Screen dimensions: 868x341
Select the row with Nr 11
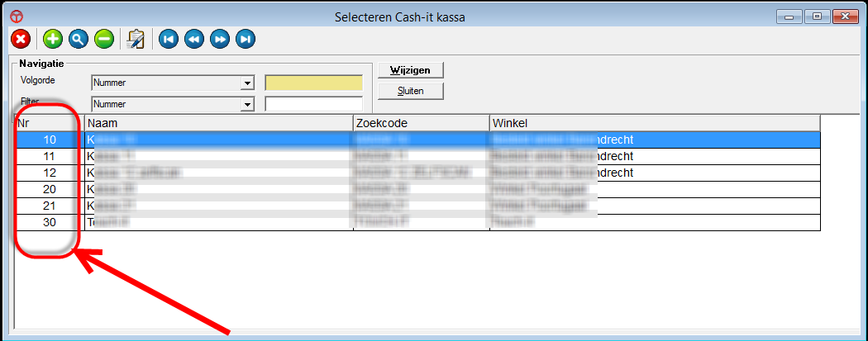418,156
